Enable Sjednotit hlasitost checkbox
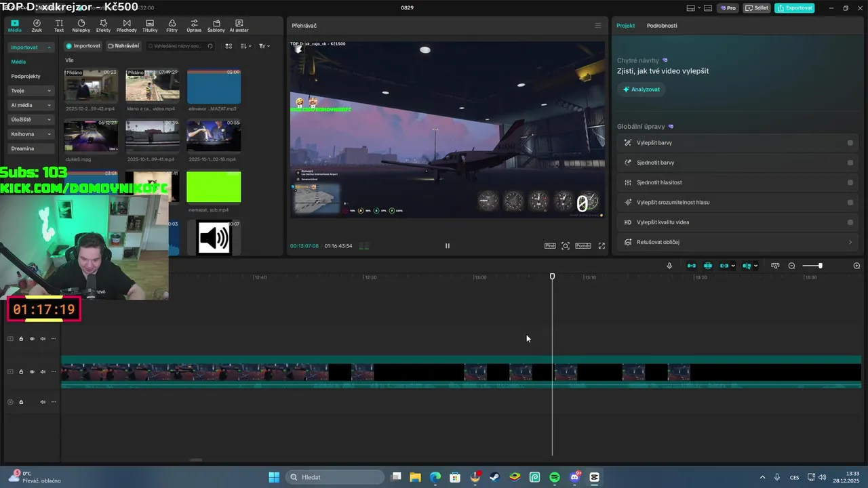868x488 pixels. tap(850, 182)
